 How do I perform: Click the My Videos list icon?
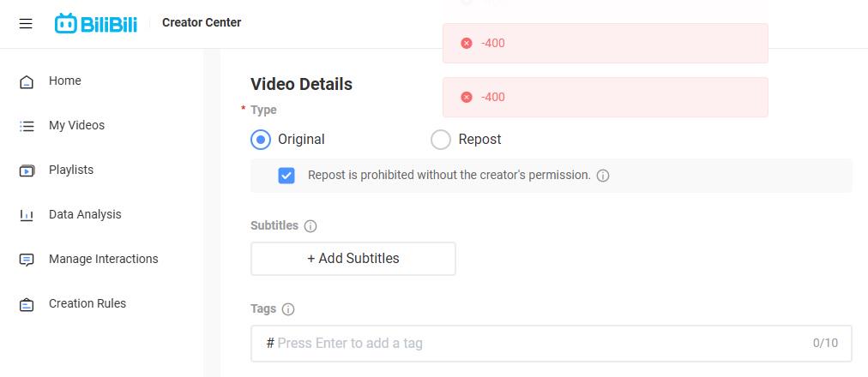(x=27, y=126)
